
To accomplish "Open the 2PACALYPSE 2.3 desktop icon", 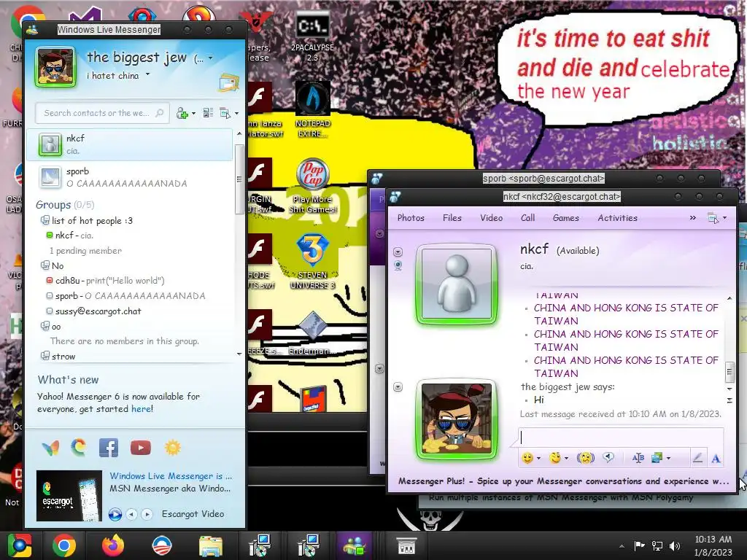I will pos(312,36).
